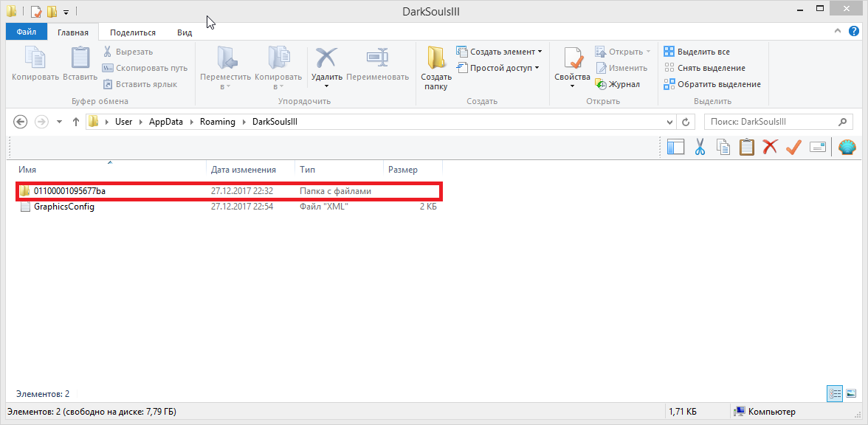Viewport: 868px width, 425px height.
Task: Click the shell icon in toolbar
Action: pos(847,147)
